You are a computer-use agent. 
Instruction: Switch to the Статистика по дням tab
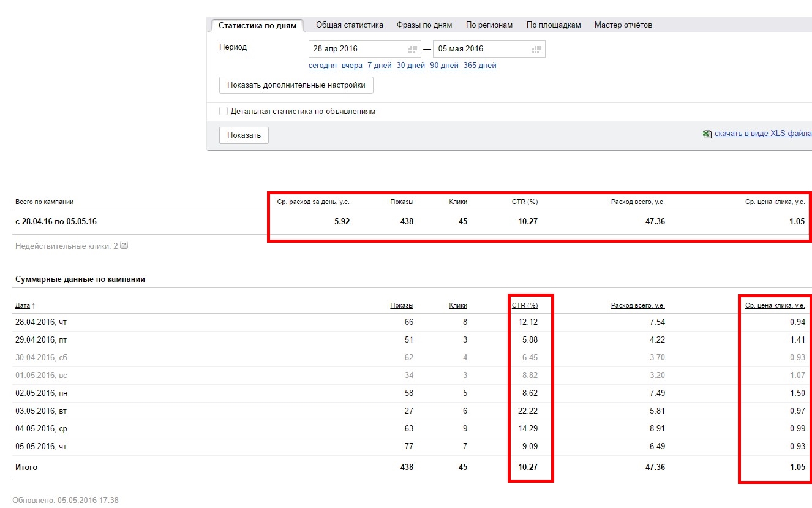coord(257,26)
